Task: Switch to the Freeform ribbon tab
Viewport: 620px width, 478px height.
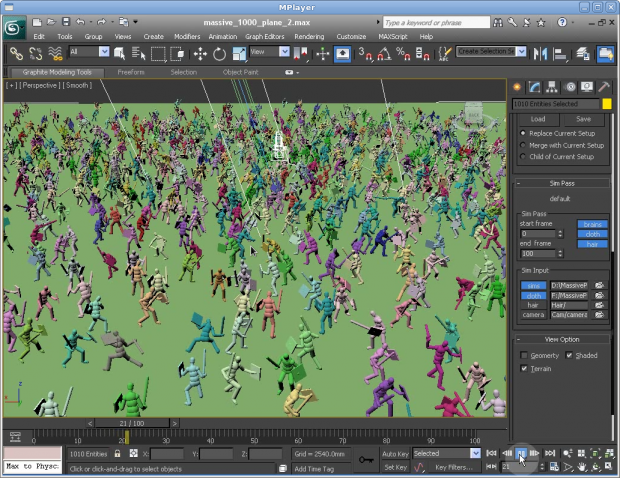Action: (131, 72)
